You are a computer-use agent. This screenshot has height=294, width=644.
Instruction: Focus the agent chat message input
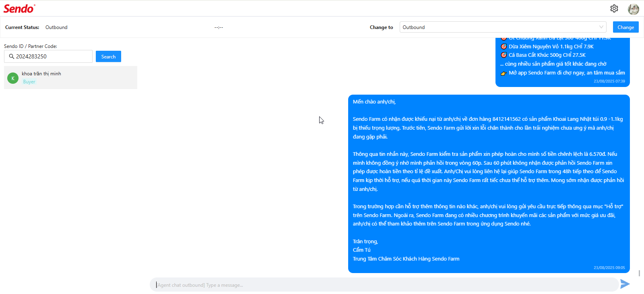point(384,285)
